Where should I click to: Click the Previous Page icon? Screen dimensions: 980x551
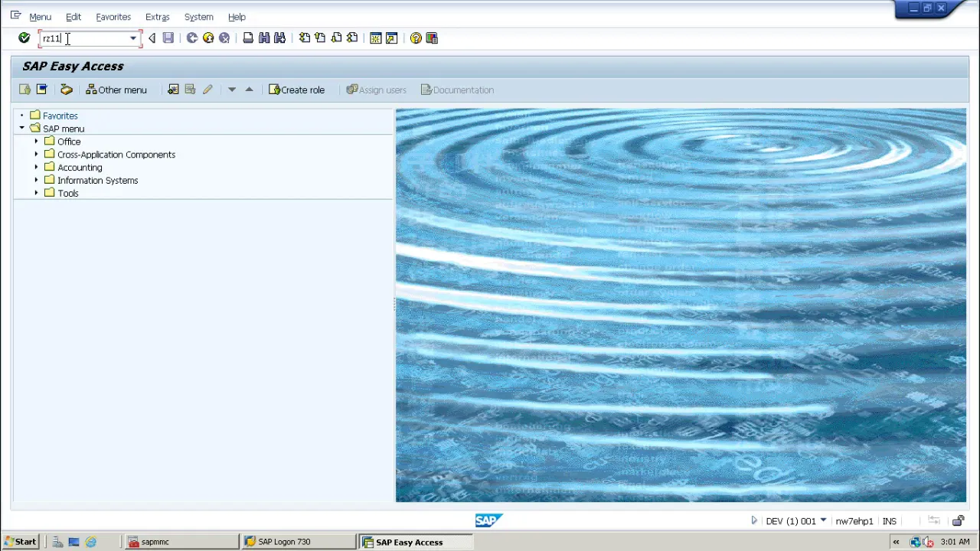(320, 37)
